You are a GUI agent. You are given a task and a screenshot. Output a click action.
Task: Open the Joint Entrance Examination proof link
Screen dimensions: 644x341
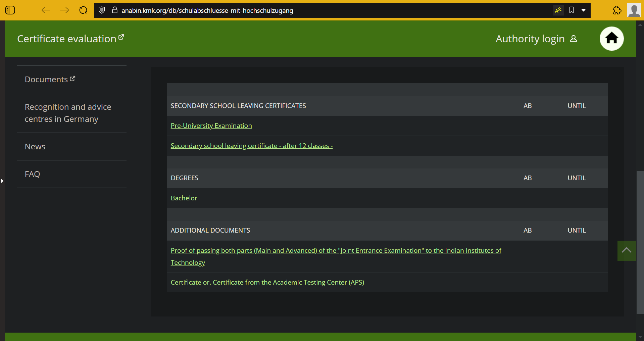click(336, 256)
